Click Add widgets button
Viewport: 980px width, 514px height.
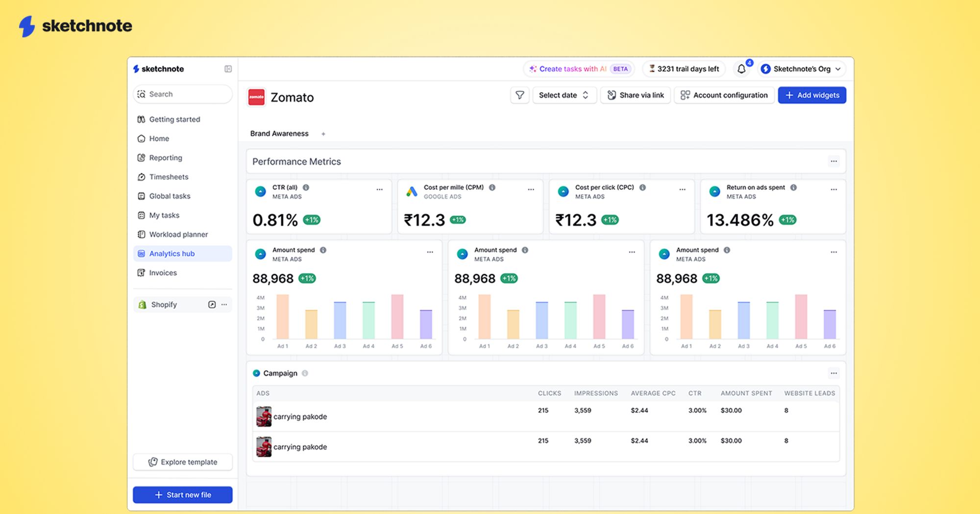pyautogui.click(x=812, y=95)
